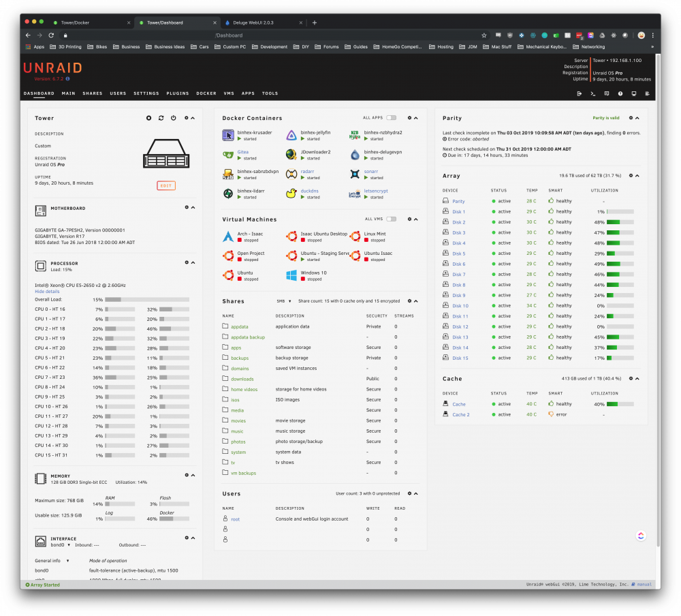Viewport: 681px width, 616px height.
Task: Click the stop array icon in Tower panel
Action: 148,118
